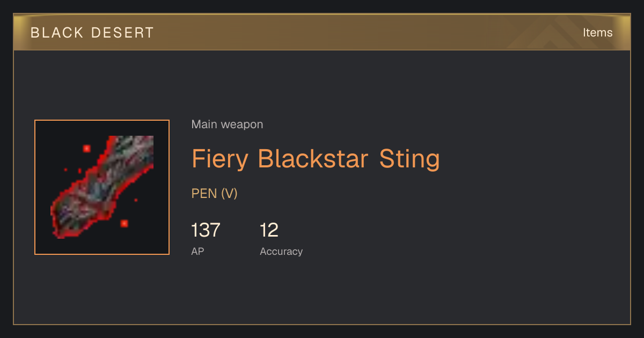Select the Main weapon category label

pos(227,124)
